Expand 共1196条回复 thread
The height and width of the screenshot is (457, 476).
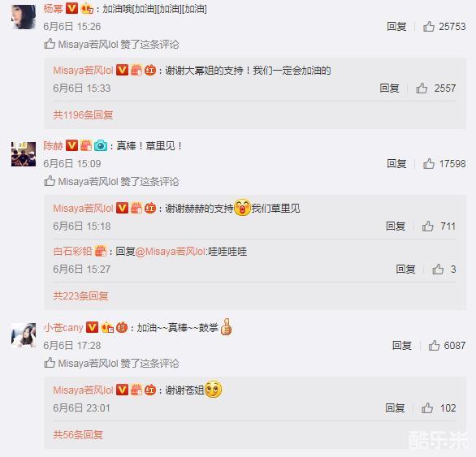point(83,115)
